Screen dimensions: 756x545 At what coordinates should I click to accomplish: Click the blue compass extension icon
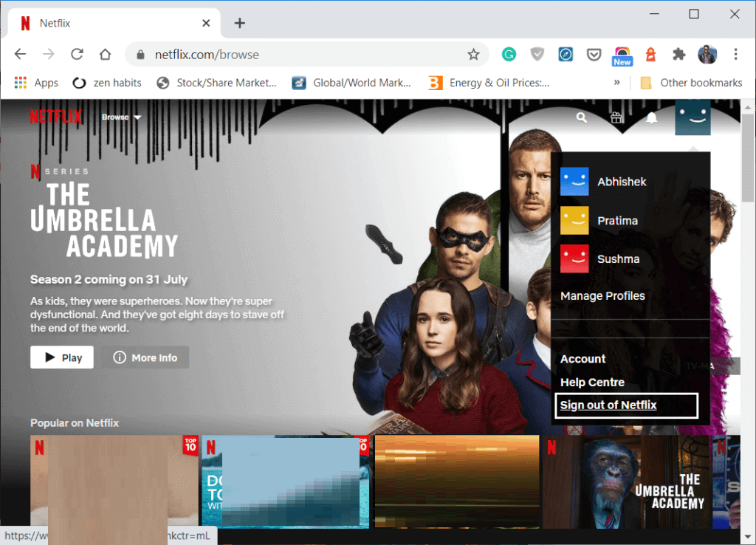point(566,54)
